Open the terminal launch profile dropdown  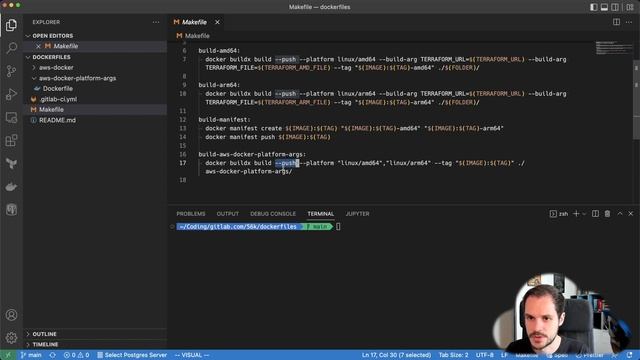pos(584,214)
